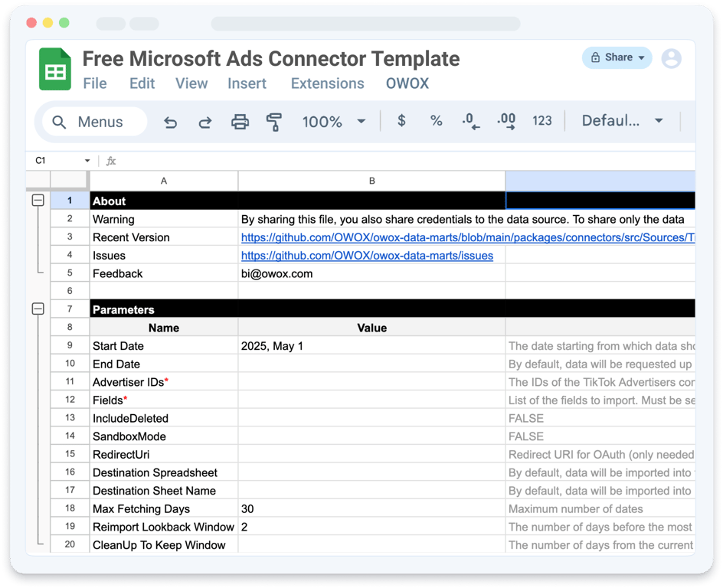Open the File menu
The width and height of the screenshot is (723, 588).
click(95, 83)
